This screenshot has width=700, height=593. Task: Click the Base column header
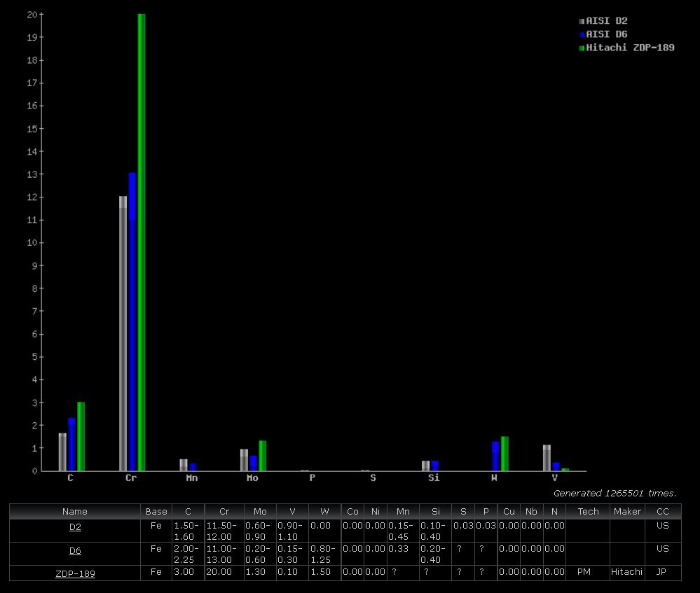click(x=156, y=511)
